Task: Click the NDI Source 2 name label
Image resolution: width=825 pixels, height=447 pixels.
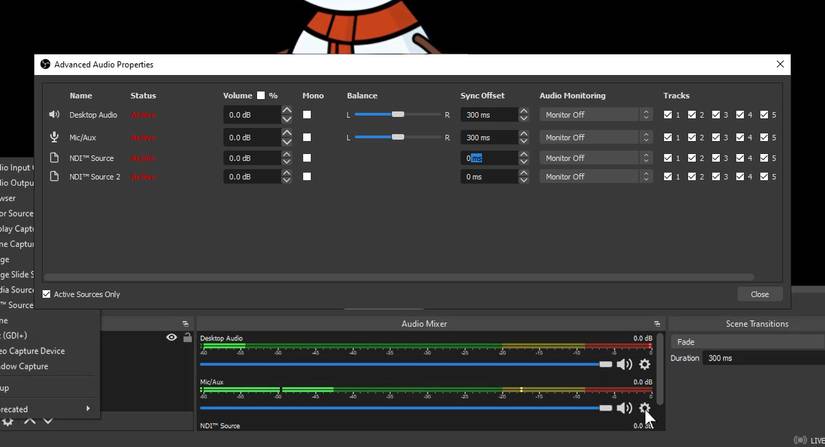Action: (x=95, y=177)
